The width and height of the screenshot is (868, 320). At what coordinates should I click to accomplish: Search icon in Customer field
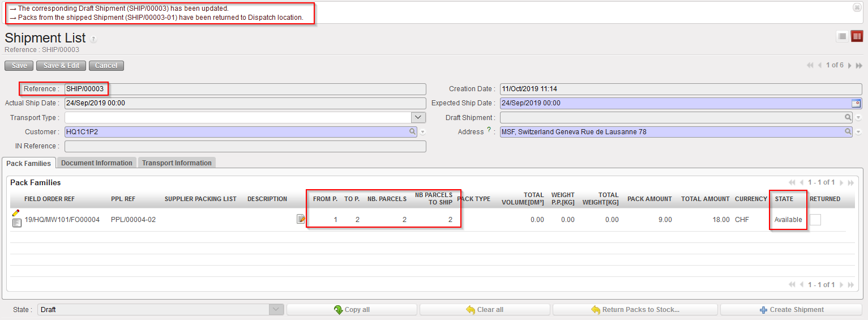click(x=413, y=131)
